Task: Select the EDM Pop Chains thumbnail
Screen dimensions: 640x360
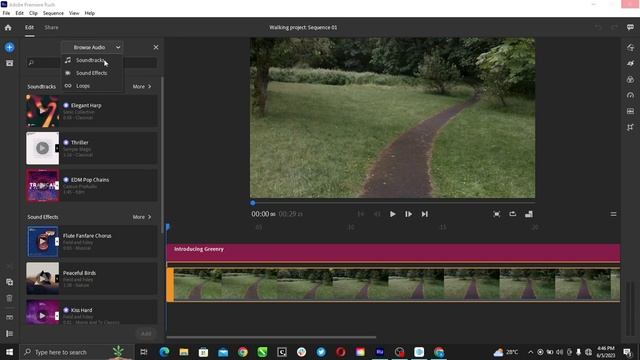Action: (42, 185)
